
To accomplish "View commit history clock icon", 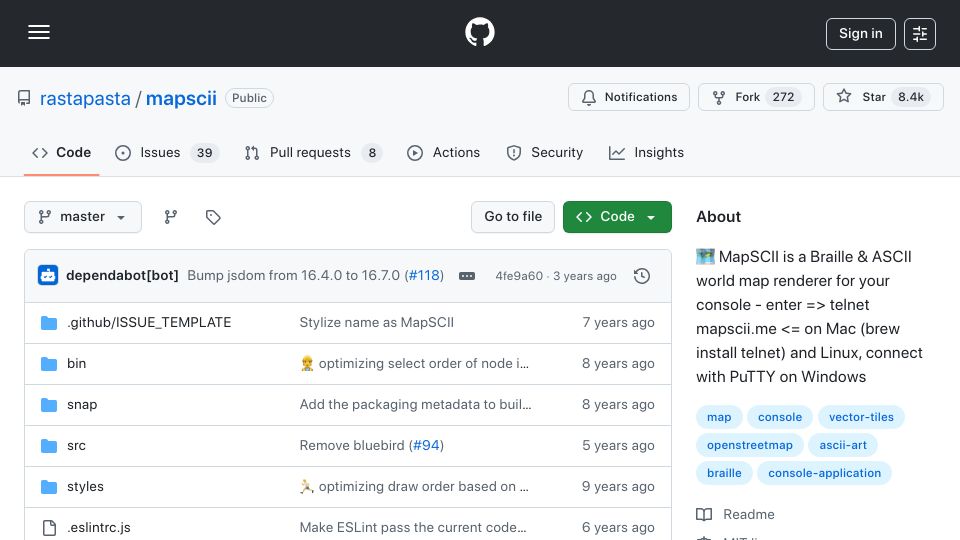I will click(642, 276).
